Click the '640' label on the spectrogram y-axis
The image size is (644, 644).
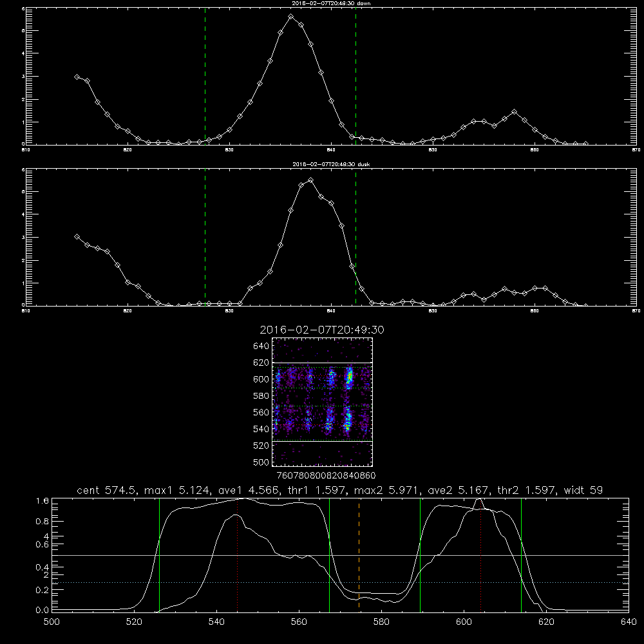coord(261,346)
